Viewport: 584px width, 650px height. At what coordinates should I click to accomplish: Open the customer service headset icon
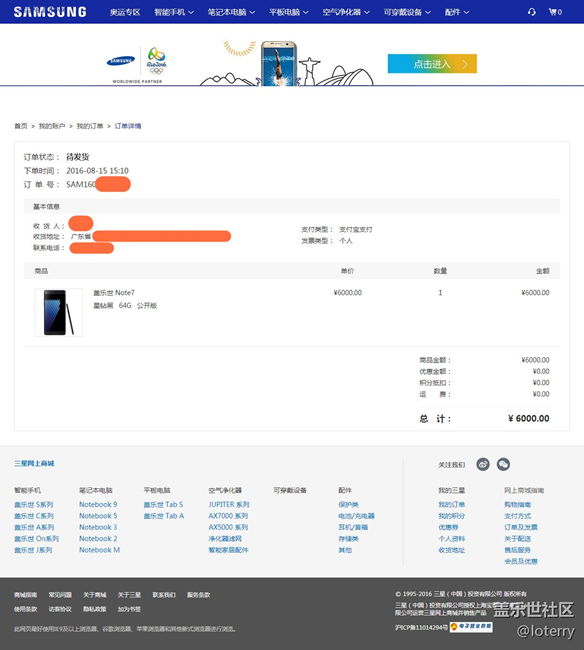tap(532, 12)
